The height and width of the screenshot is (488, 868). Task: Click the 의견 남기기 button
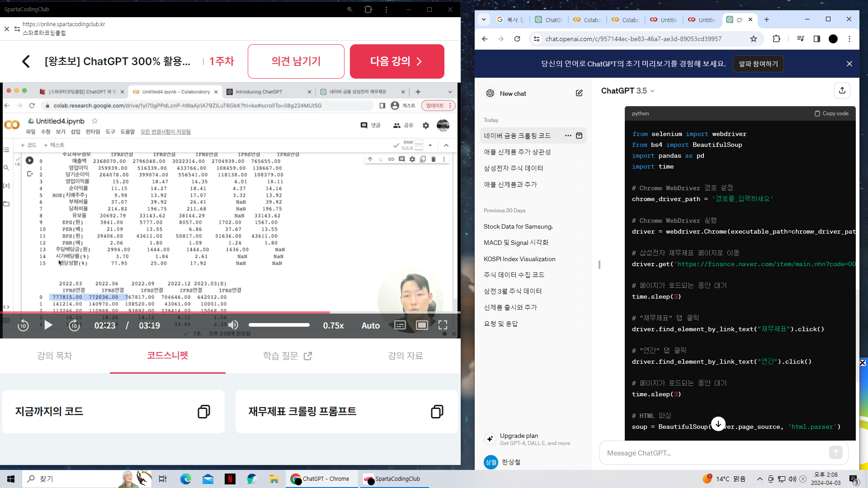(296, 61)
